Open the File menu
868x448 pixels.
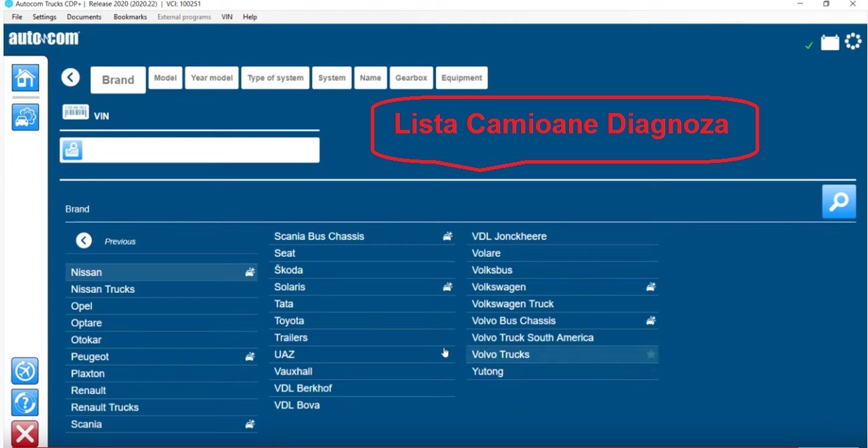[18, 17]
